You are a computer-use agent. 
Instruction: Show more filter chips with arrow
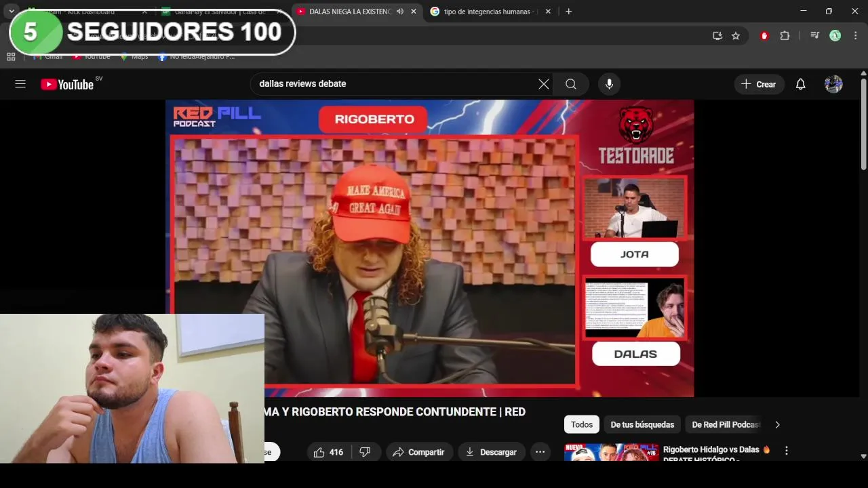pos(777,424)
